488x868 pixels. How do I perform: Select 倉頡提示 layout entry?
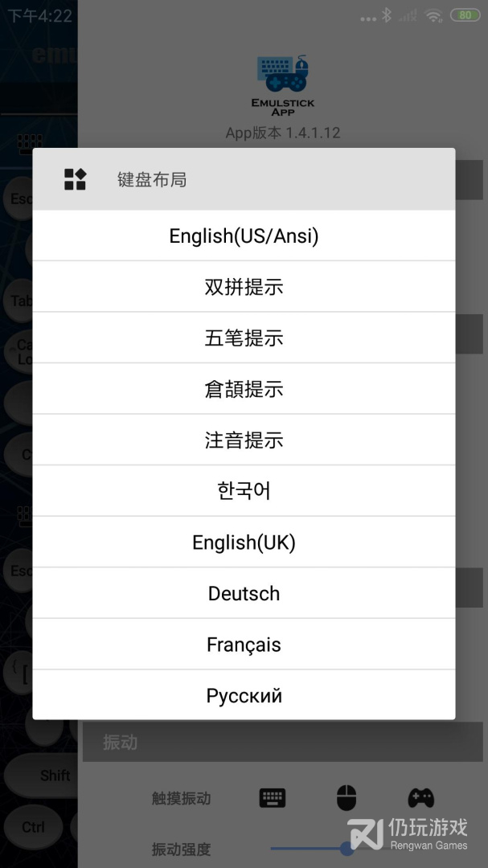point(244,389)
